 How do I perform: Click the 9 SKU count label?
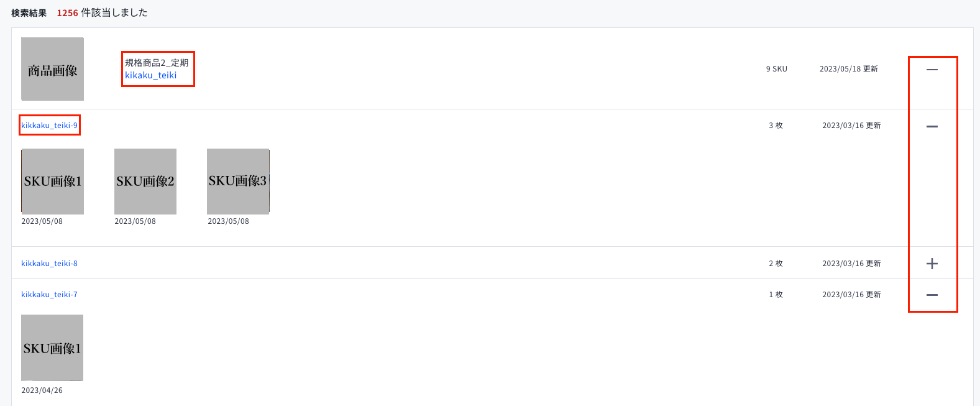(776, 69)
